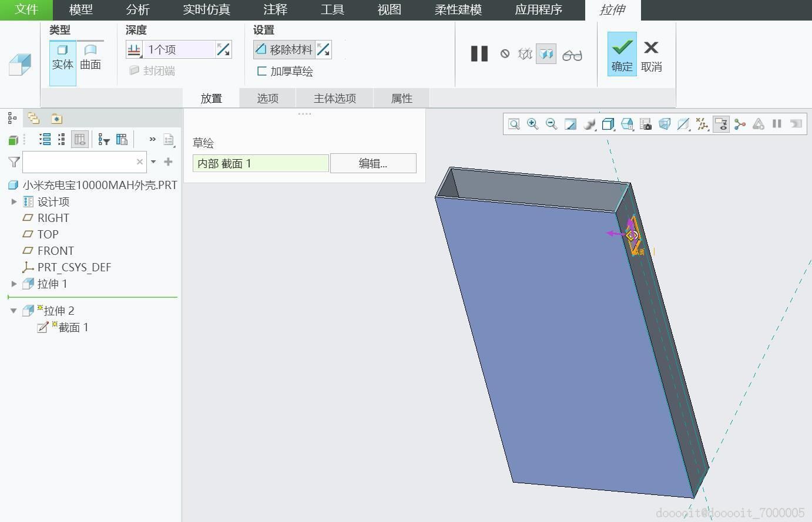Click the 编辑... sketch button
The height and width of the screenshot is (522, 812).
point(373,163)
